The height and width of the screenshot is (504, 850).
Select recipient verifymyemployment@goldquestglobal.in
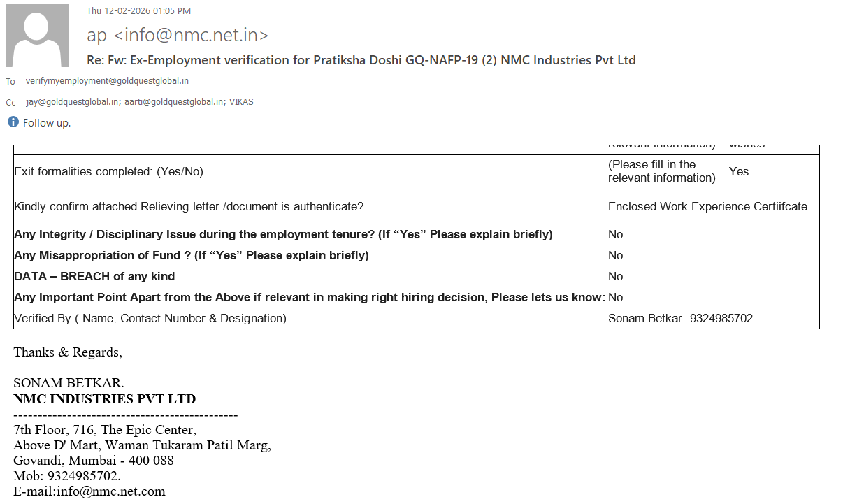click(x=107, y=81)
